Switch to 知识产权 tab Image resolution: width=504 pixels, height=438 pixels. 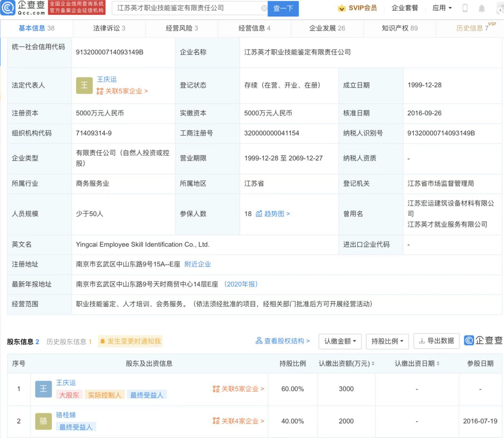(x=400, y=28)
